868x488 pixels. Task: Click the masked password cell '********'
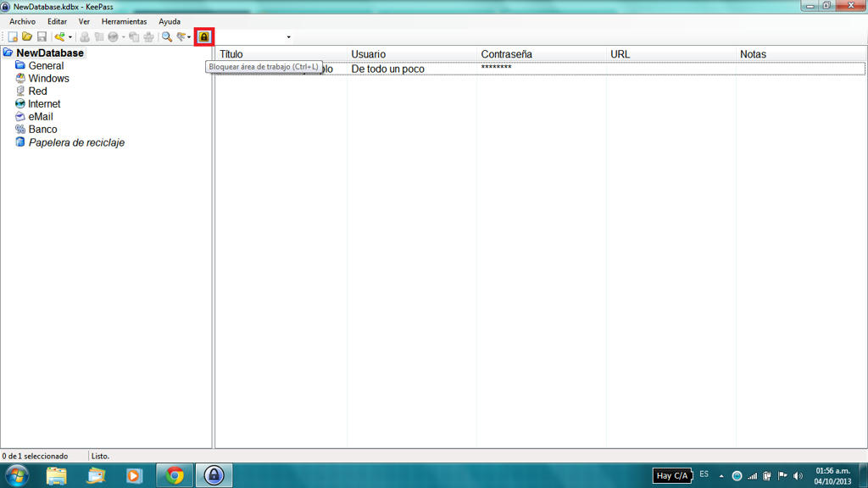(x=496, y=69)
